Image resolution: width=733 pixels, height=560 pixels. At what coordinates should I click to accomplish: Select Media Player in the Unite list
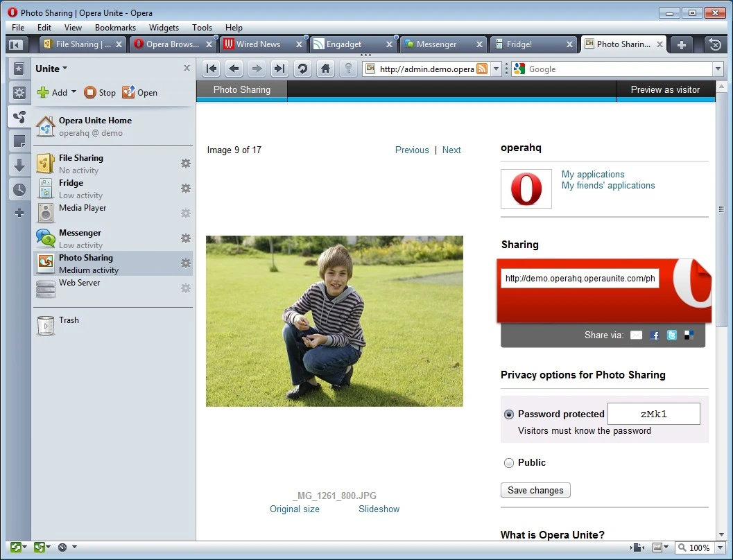pos(113,213)
